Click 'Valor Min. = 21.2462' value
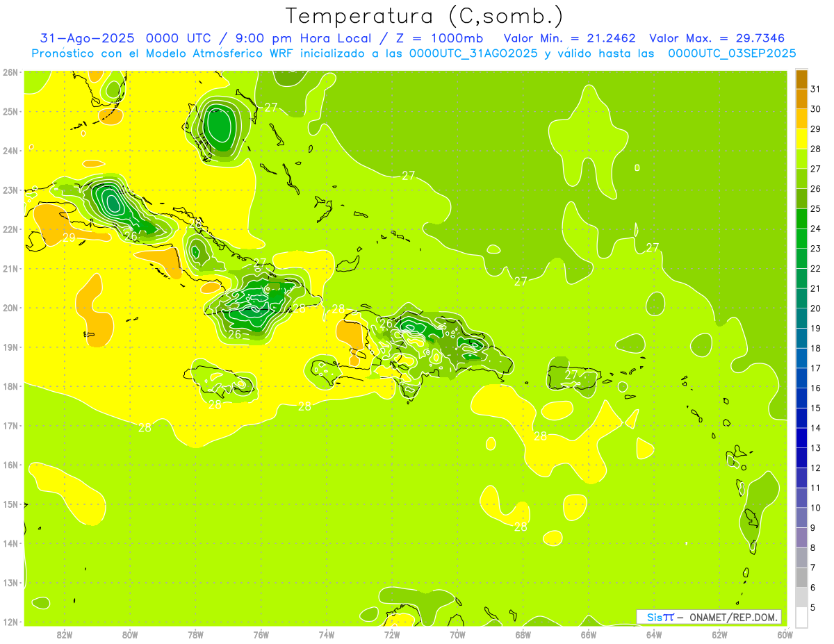Image resolution: width=834 pixels, height=644 pixels. click(x=569, y=38)
